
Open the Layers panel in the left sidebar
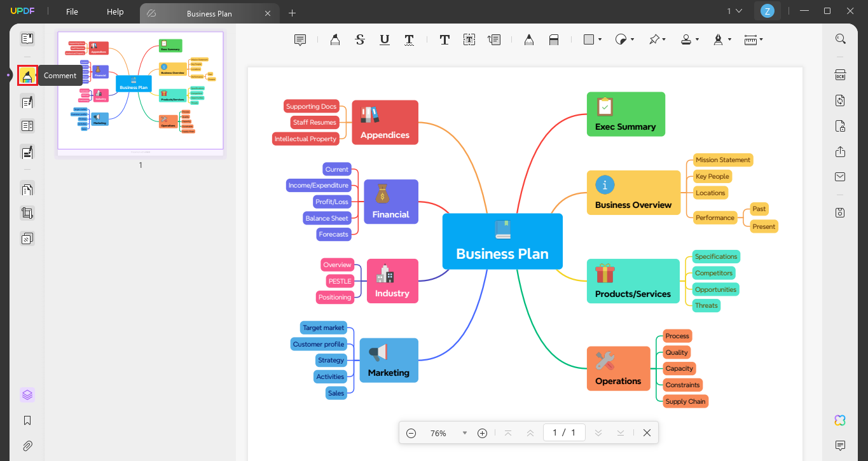[x=27, y=394]
